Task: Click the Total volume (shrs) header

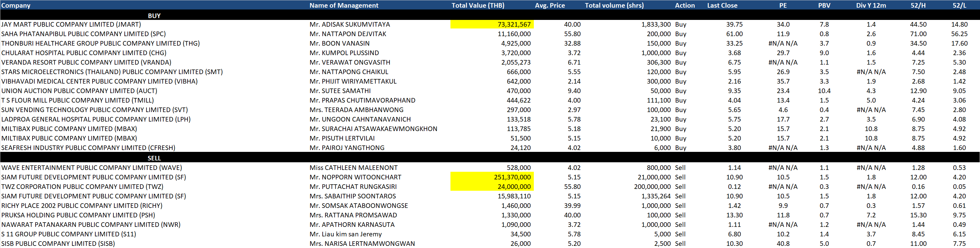Action: [614, 5]
